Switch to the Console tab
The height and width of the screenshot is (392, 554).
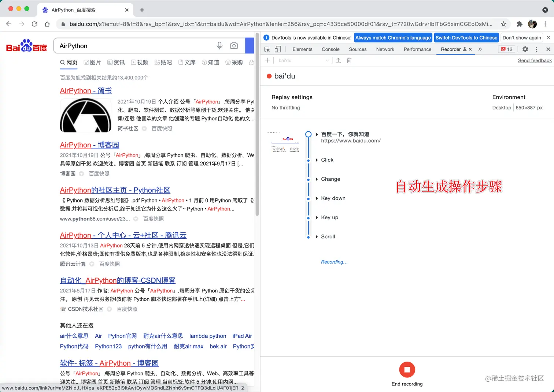pyautogui.click(x=330, y=49)
